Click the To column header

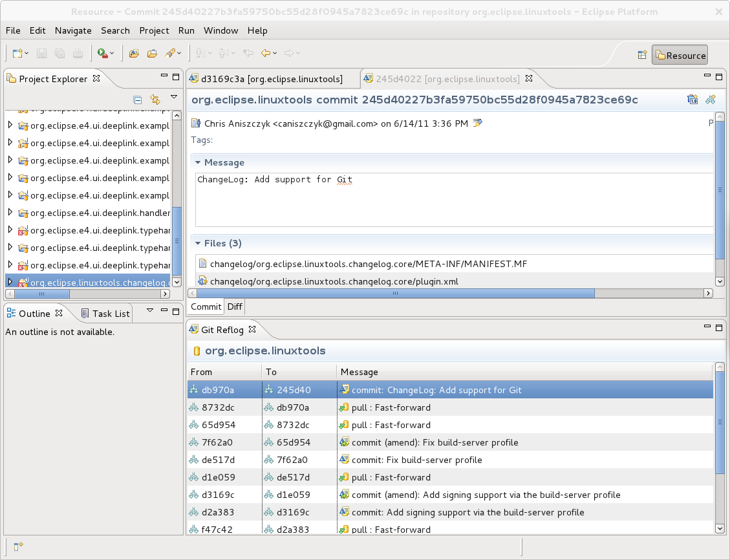click(x=299, y=372)
